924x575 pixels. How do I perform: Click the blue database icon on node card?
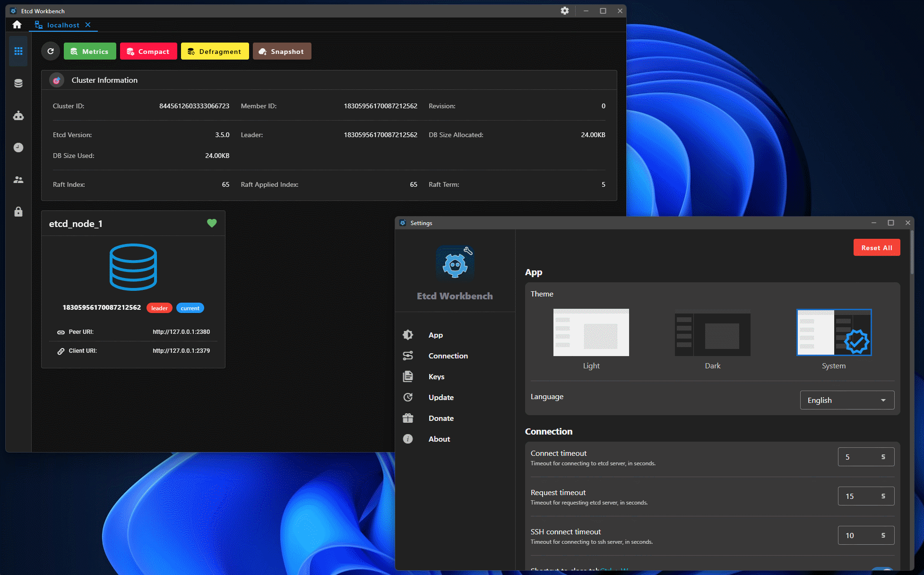click(x=133, y=267)
